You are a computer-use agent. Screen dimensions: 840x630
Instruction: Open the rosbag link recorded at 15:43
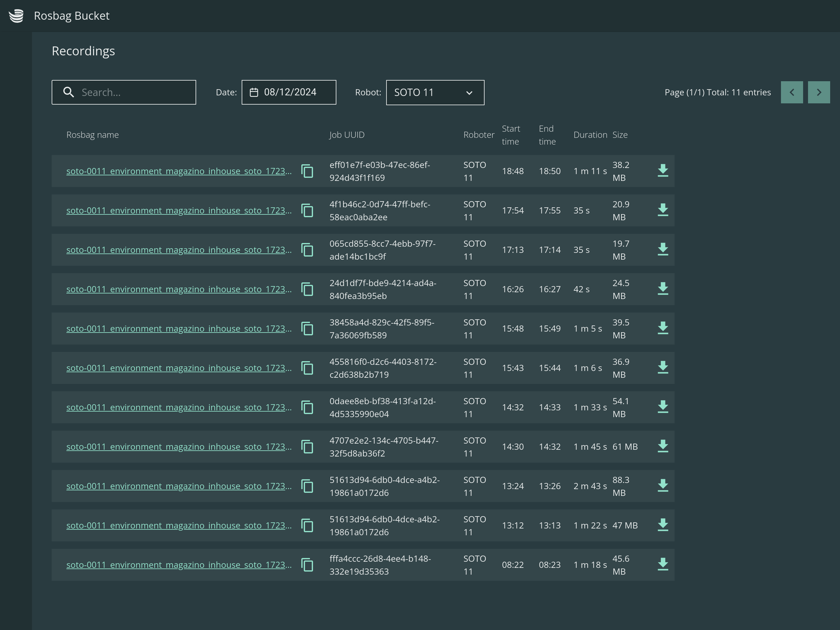[178, 368]
